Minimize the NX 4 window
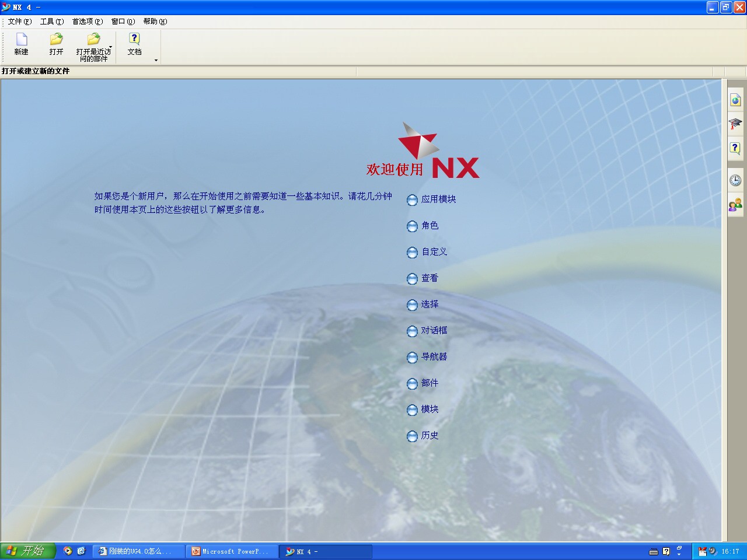The height and width of the screenshot is (560, 747). (713, 7)
